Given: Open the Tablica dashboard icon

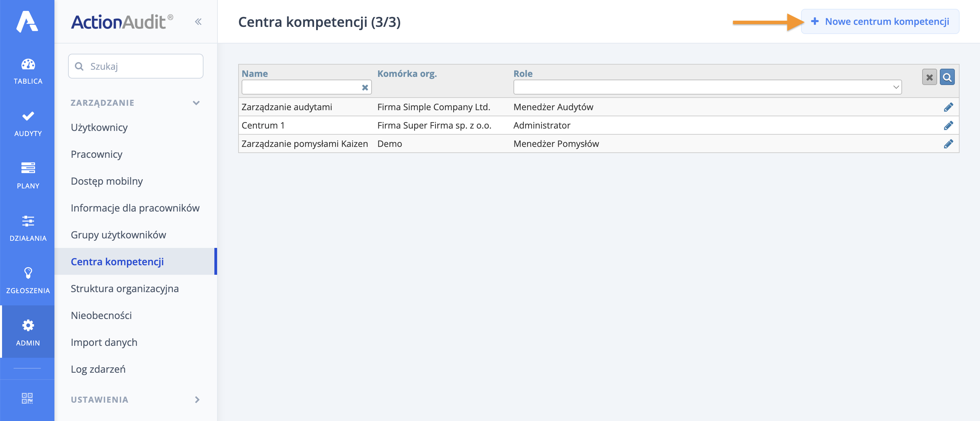Looking at the screenshot, I should click(x=28, y=65).
